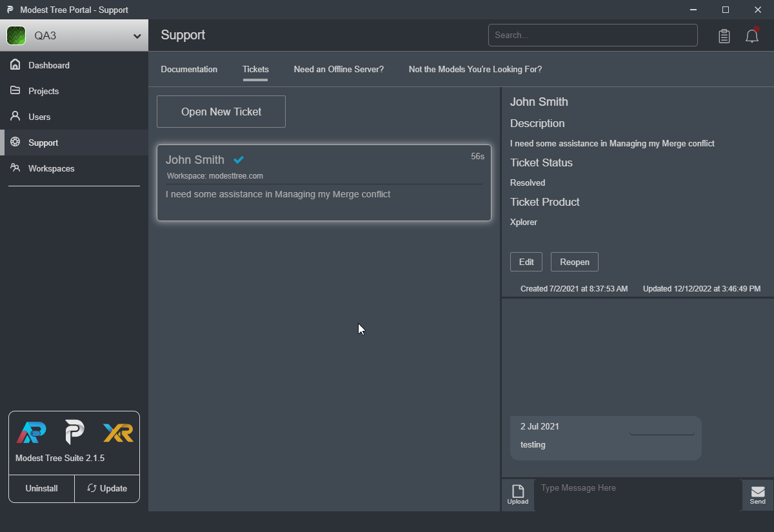The width and height of the screenshot is (774, 532).
Task: Send the message with envelope icon
Action: (758, 495)
